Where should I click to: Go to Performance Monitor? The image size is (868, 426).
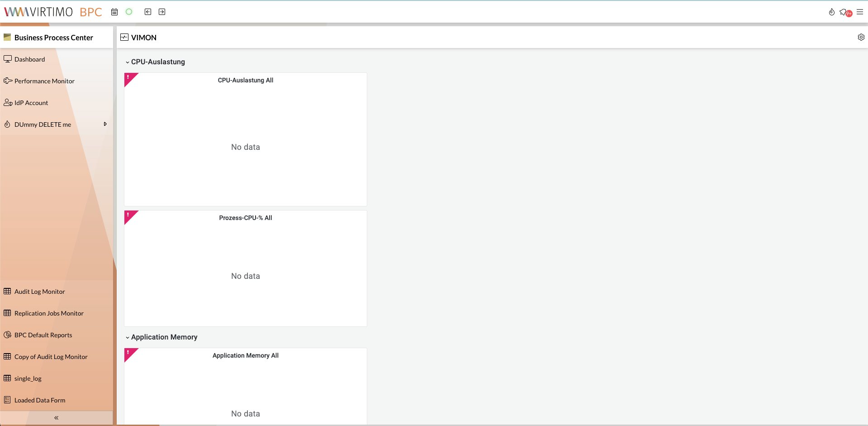[x=44, y=81]
